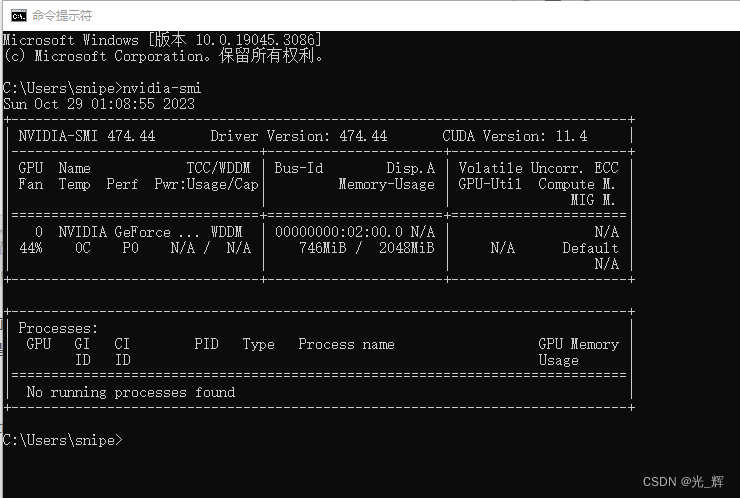Click the Compute M. column header

click(x=577, y=184)
